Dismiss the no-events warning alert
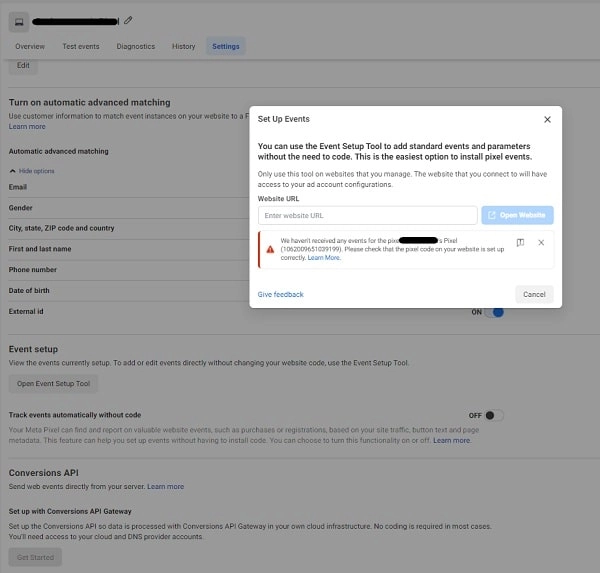 click(541, 243)
